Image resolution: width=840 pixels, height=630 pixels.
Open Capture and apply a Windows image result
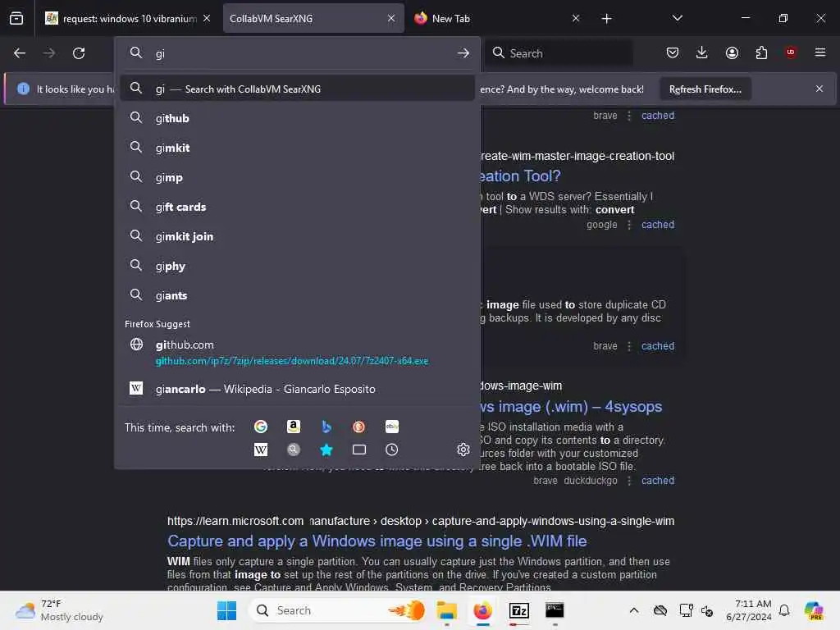pos(377,541)
